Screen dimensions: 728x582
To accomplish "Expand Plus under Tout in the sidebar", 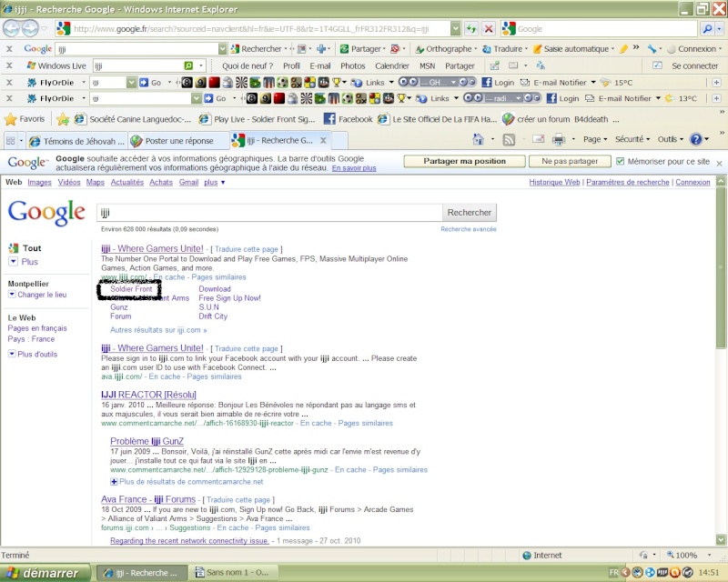I will (x=24, y=262).
